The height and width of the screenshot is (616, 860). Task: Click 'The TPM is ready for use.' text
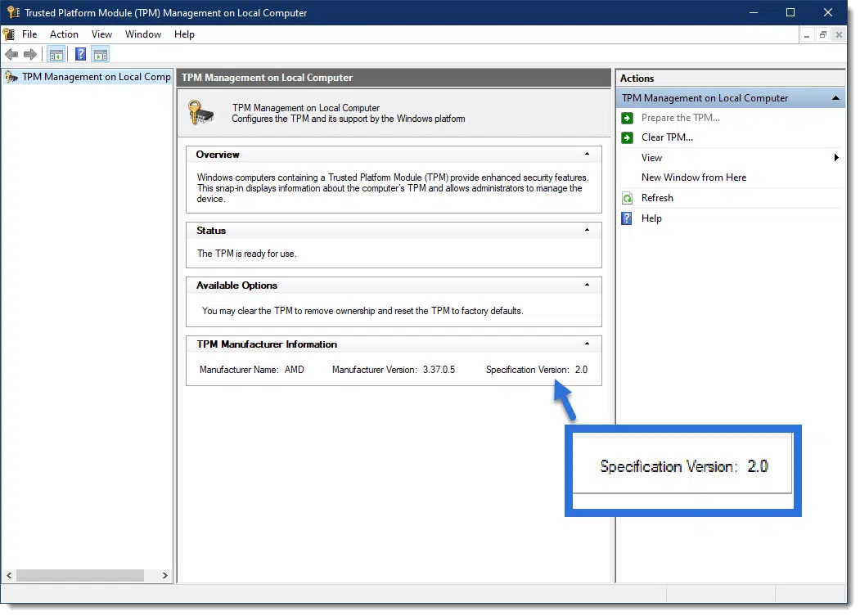point(247,254)
